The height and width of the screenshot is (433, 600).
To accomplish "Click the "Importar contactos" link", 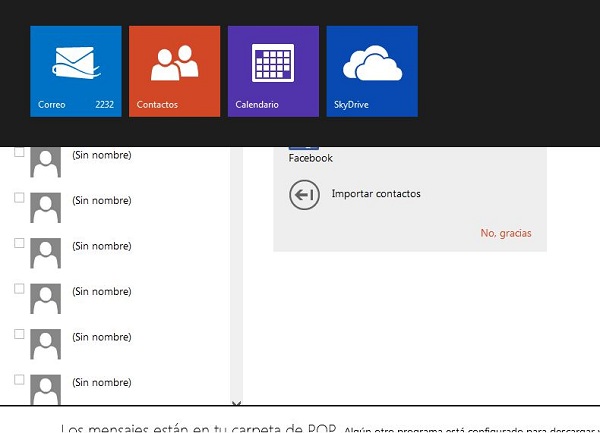I will (376, 194).
